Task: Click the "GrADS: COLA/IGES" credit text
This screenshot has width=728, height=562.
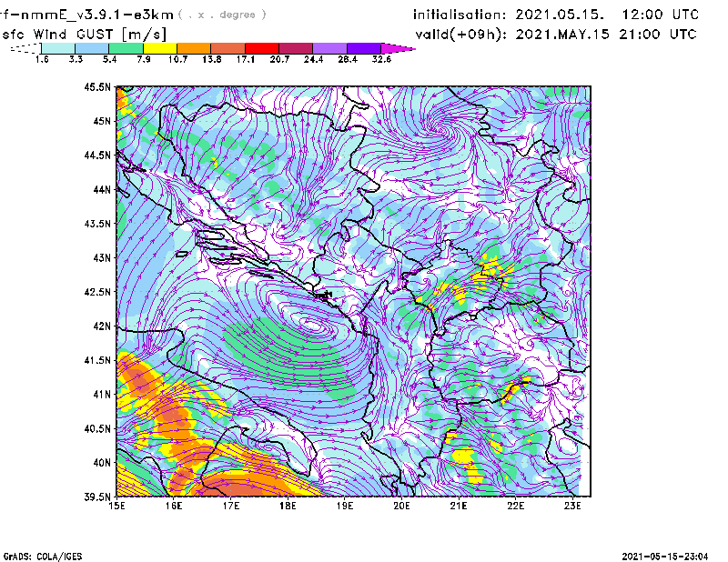Action: point(43,557)
